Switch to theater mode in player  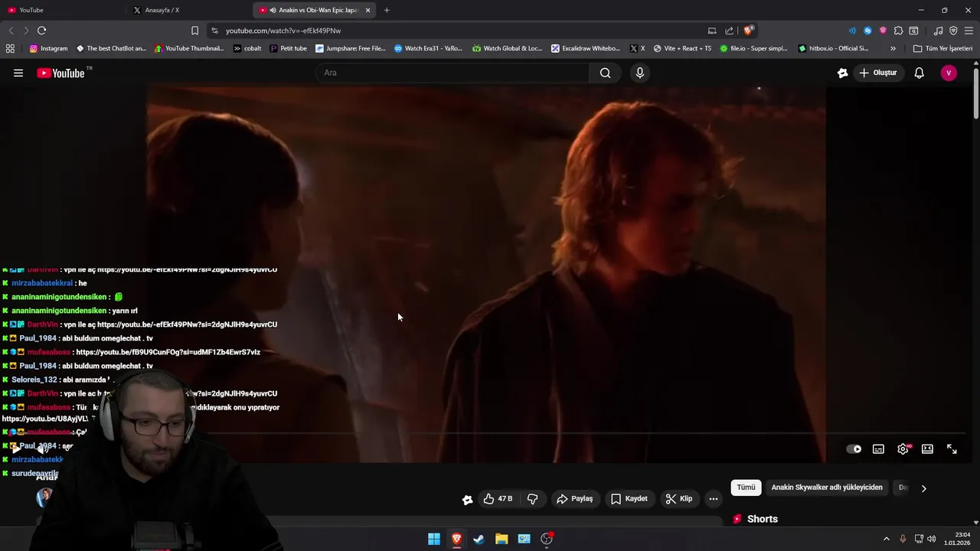pos(927,449)
